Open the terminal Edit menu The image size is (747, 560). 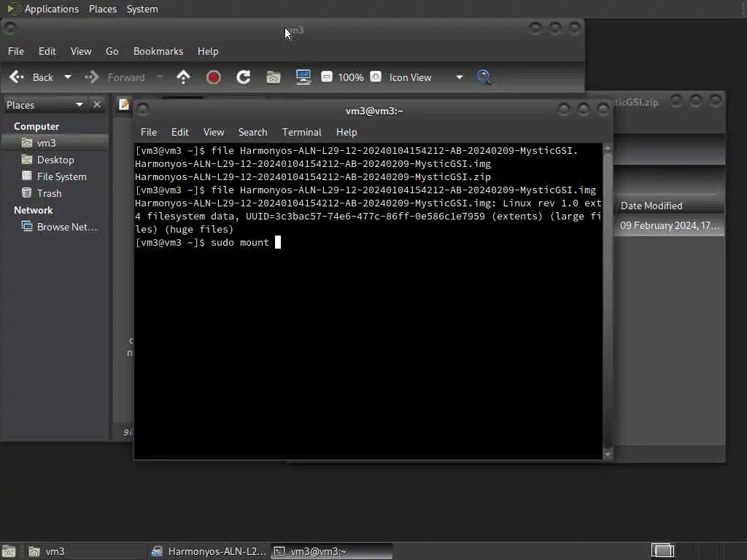tap(180, 132)
